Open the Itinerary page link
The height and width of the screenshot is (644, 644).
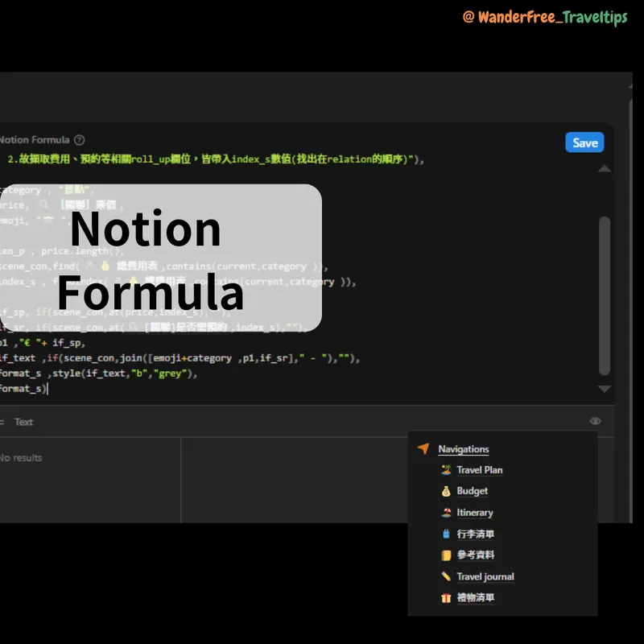(474, 513)
